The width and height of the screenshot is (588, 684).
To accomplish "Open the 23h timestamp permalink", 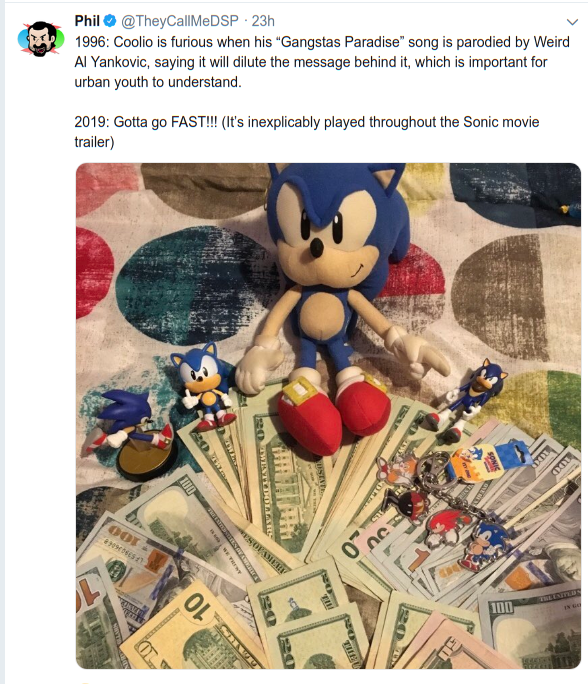I will point(263,21).
